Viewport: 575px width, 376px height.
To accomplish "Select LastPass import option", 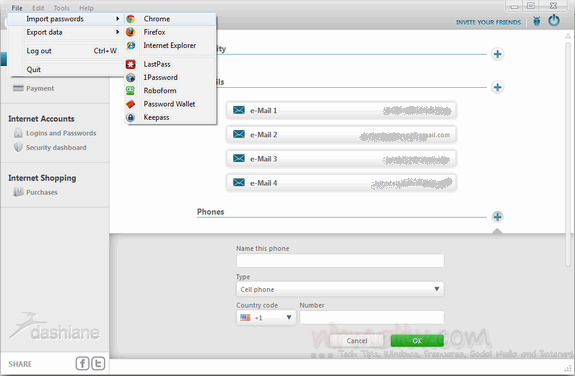I will click(171, 64).
